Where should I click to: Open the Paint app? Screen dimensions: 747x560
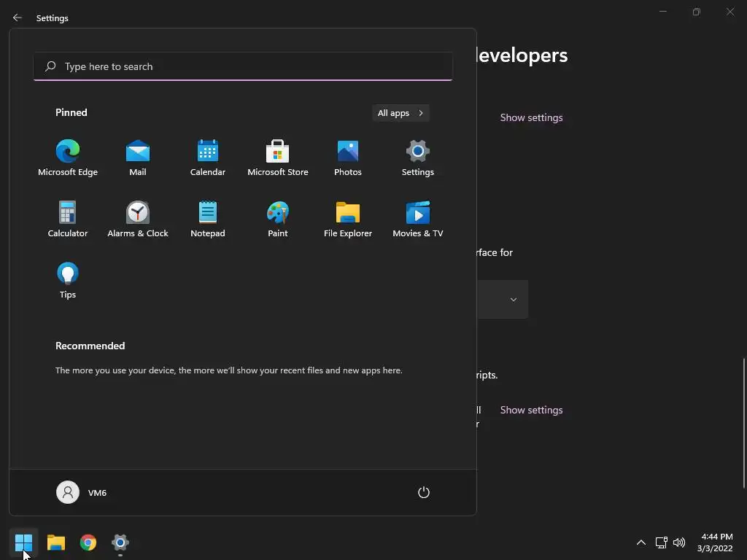pyautogui.click(x=278, y=219)
